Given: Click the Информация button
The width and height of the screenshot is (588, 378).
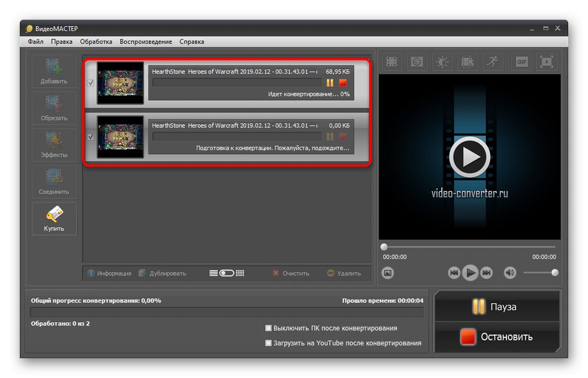Looking at the screenshot, I should point(110,273).
